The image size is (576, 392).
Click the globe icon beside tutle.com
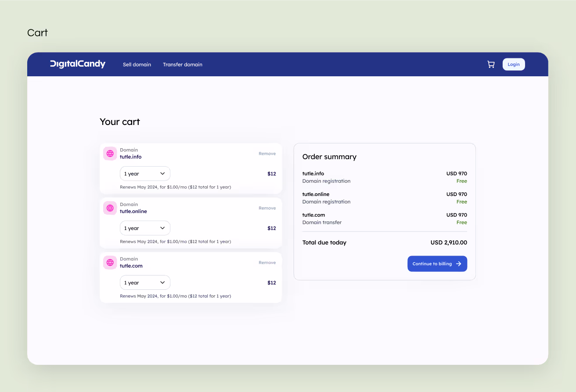coord(110,262)
